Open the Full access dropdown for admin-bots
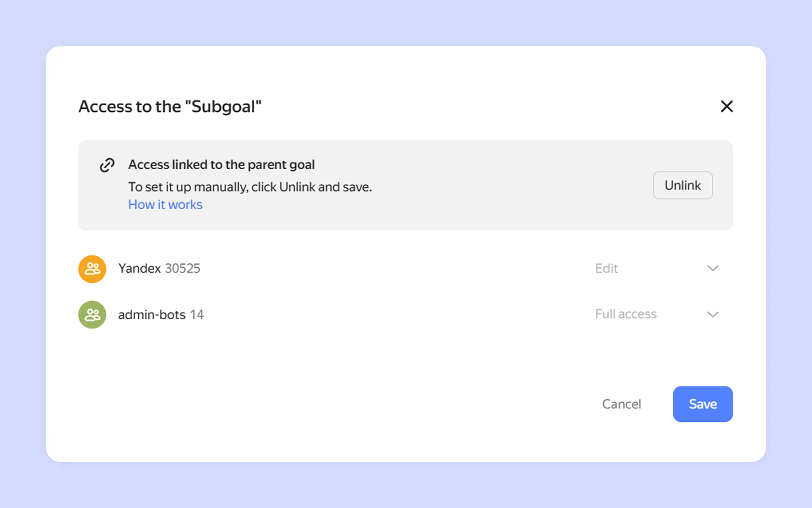This screenshot has width=812, height=508. pos(625,314)
